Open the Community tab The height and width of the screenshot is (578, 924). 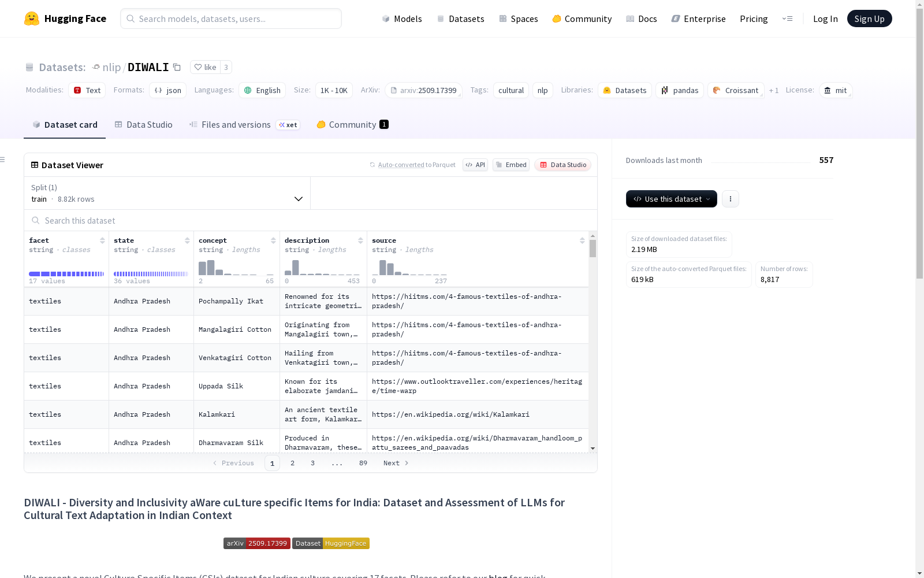click(352, 124)
